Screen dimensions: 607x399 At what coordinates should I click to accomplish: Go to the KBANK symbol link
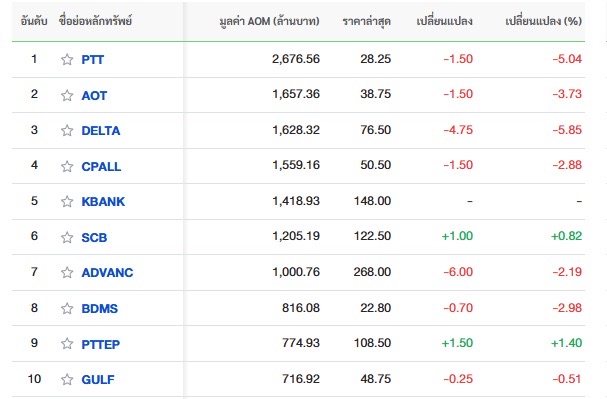coord(103,202)
